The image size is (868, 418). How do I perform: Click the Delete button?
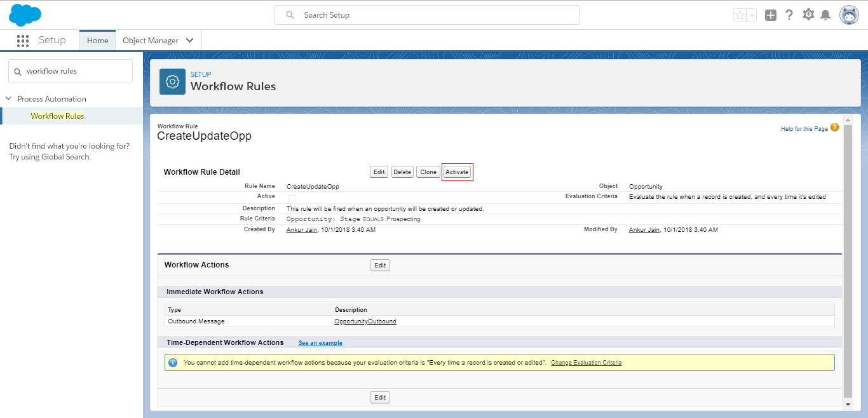[x=402, y=172]
